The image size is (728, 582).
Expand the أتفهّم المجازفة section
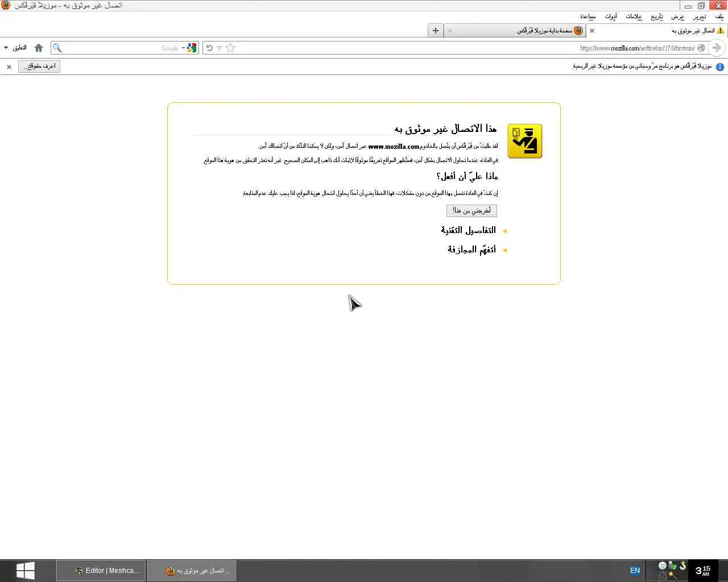[477, 250]
